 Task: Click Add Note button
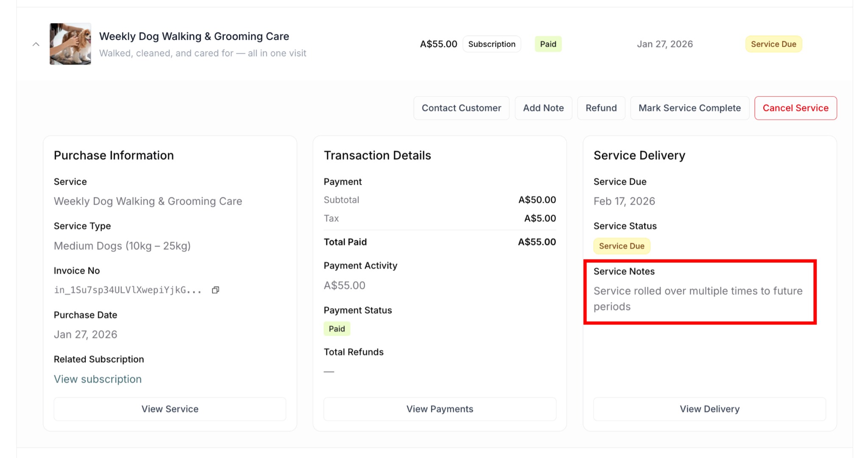543,108
